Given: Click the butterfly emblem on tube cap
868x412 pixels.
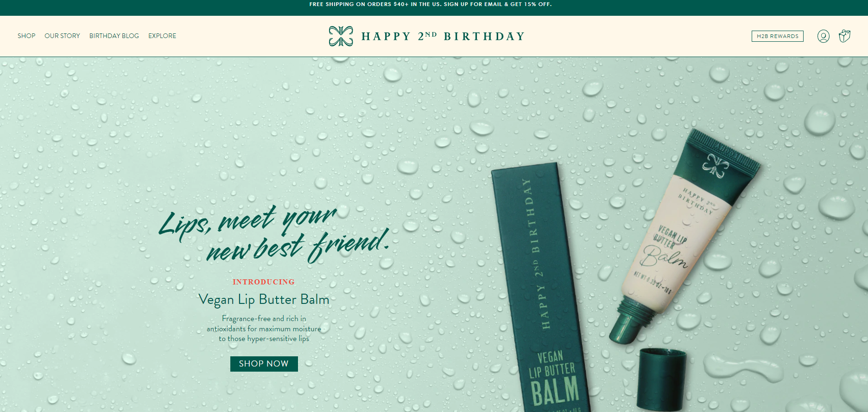Looking at the screenshot, I should pos(716,165).
